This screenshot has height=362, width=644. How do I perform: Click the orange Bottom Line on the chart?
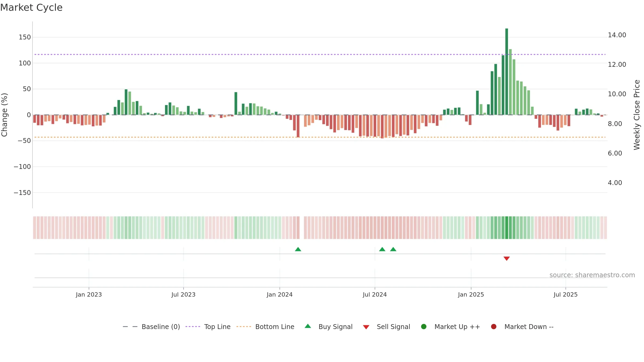coord(320,137)
